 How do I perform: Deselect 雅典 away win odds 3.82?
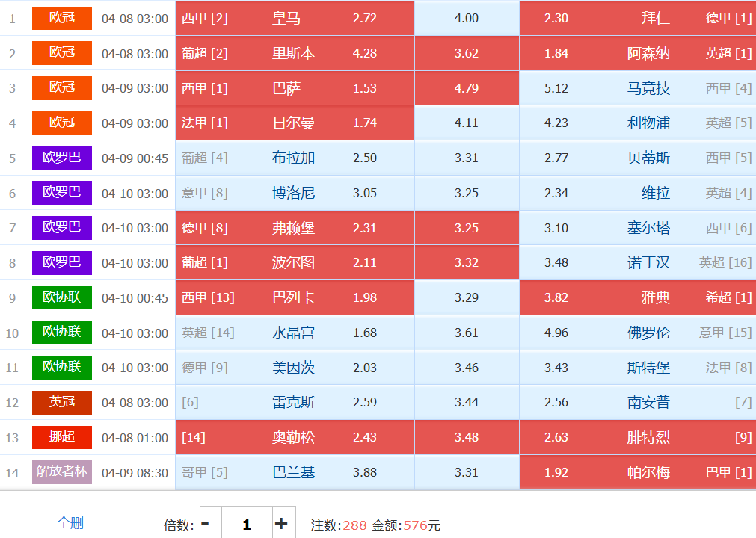(638, 297)
